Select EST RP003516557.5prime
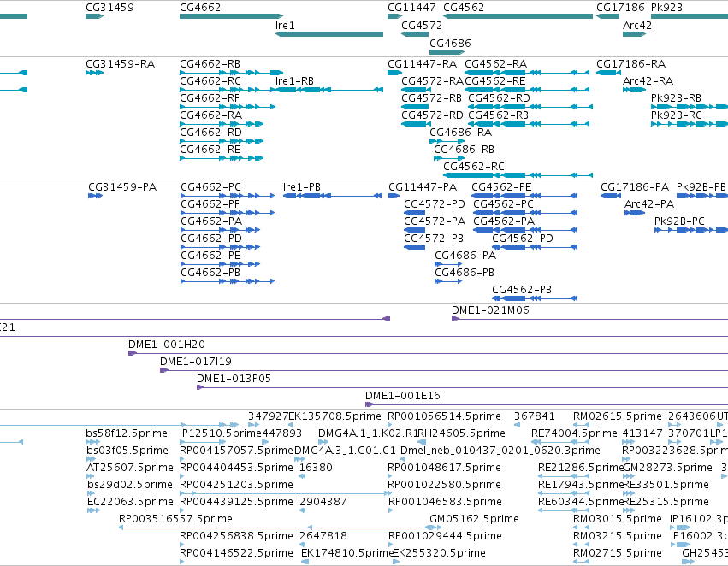The image size is (728, 566). (x=276, y=528)
